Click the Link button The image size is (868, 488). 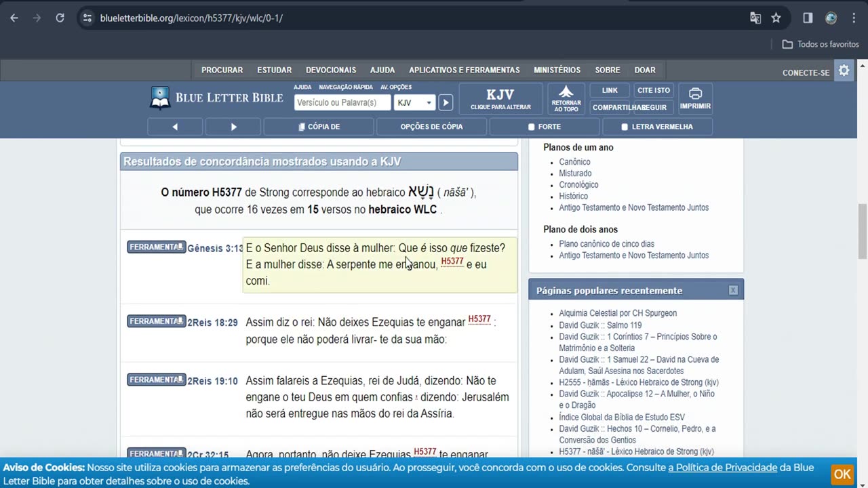click(610, 90)
